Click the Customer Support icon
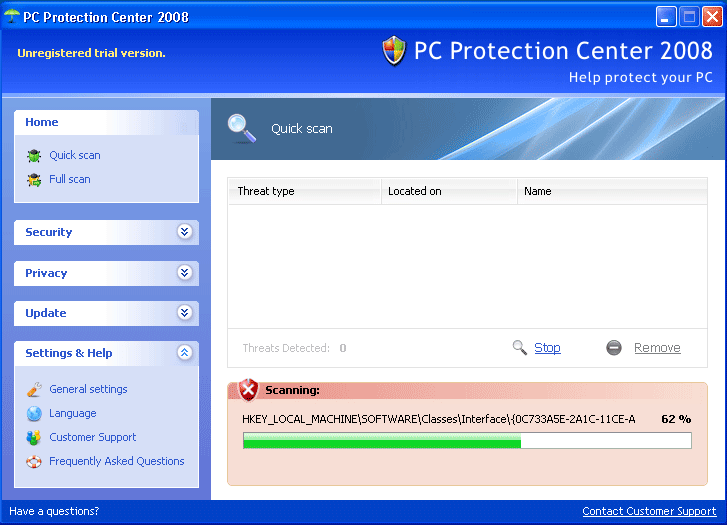This screenshot has width=727, height=525. pyautogui.click(x=34, y=438)
